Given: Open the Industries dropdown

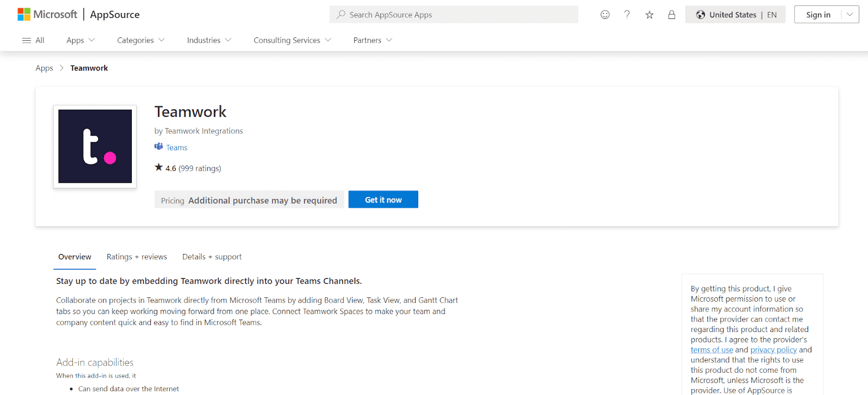Looking at the screenshot, I should pos(209,40).
